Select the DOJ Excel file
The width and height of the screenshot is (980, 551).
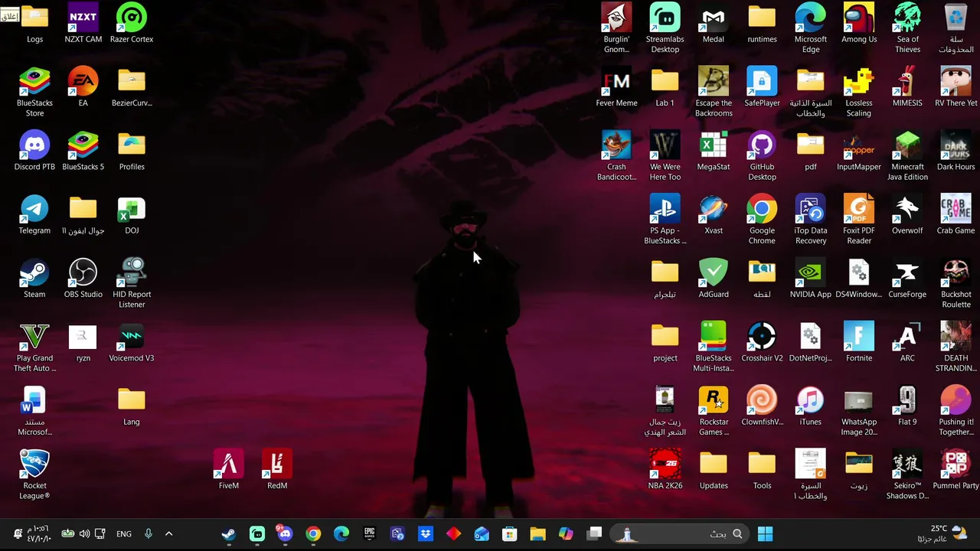click(132, 215)
